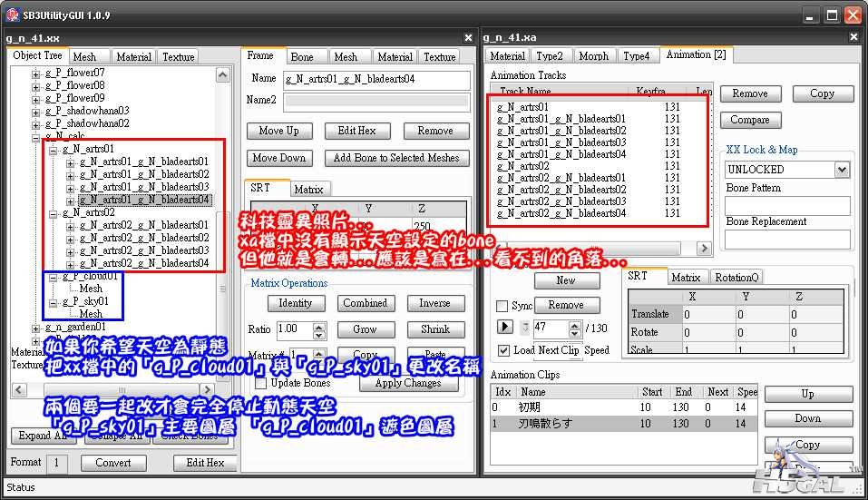Toggle the Load Next Clip checkbox
The width and height of the screenshot is (868, 500).
[504, 350]
